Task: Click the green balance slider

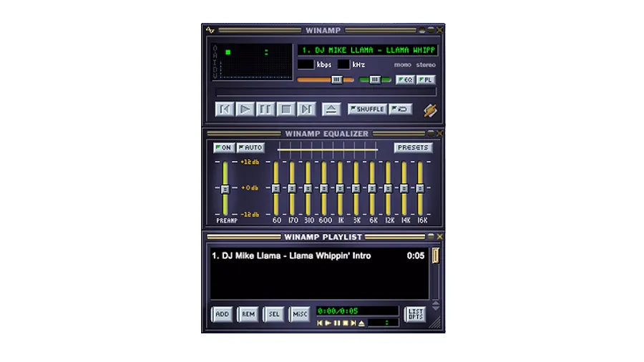Action: click(375, 79)
